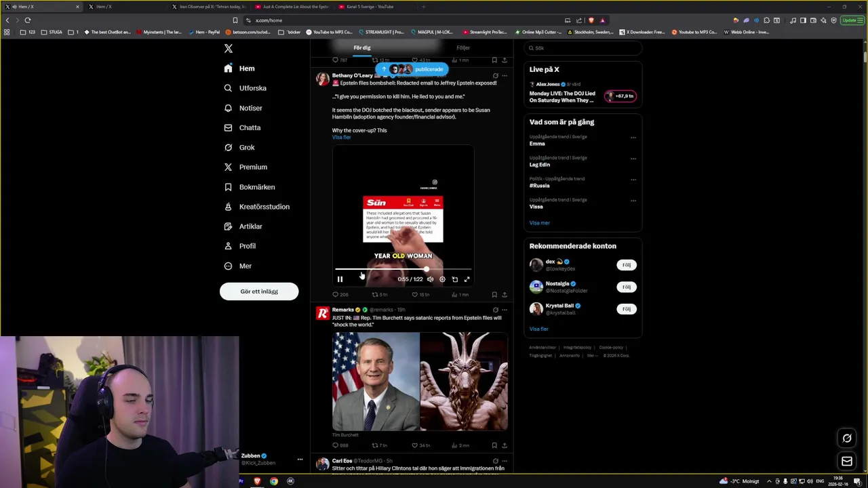
Task: Share the Remarks post
Action: tap(504, 445)
